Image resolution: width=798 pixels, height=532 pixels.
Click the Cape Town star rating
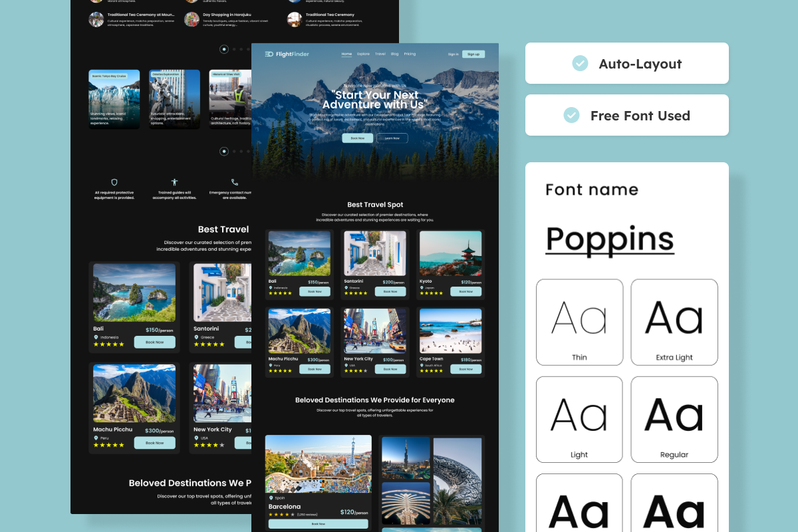[x=431, y=370]
